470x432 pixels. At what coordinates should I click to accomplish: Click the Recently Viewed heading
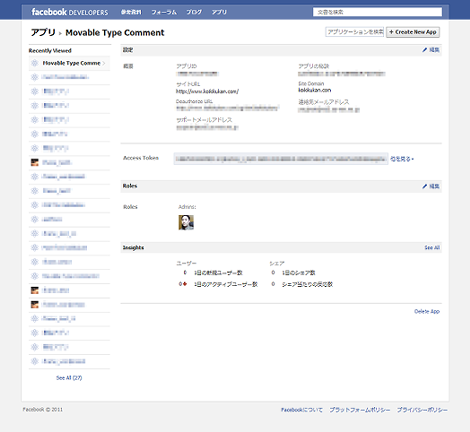[50, 51]
